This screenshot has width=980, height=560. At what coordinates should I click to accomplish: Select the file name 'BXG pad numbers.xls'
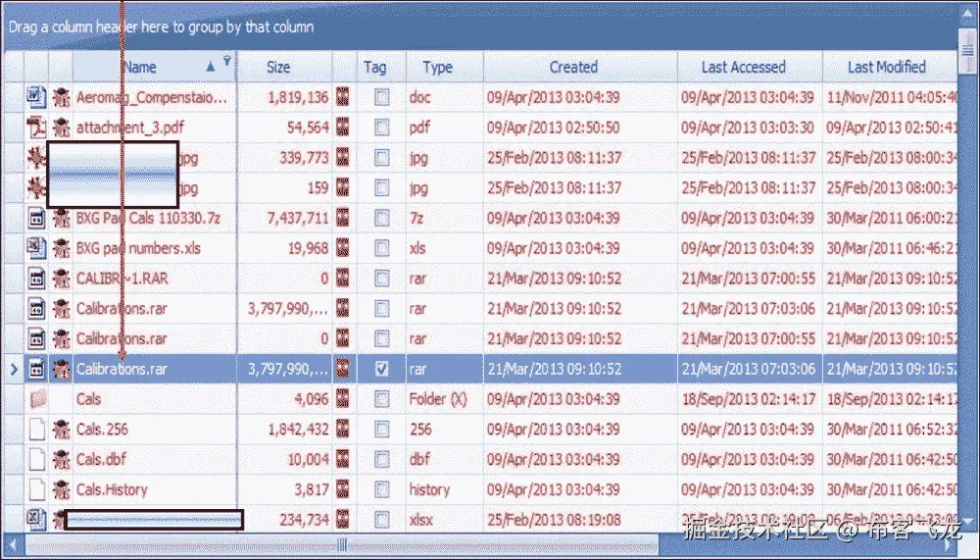coord(138,248)
